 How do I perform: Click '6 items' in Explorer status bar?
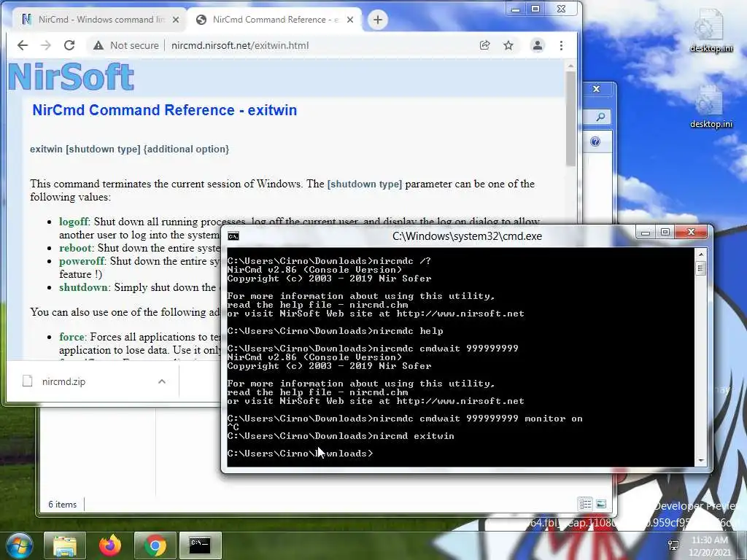click(63, 505)
